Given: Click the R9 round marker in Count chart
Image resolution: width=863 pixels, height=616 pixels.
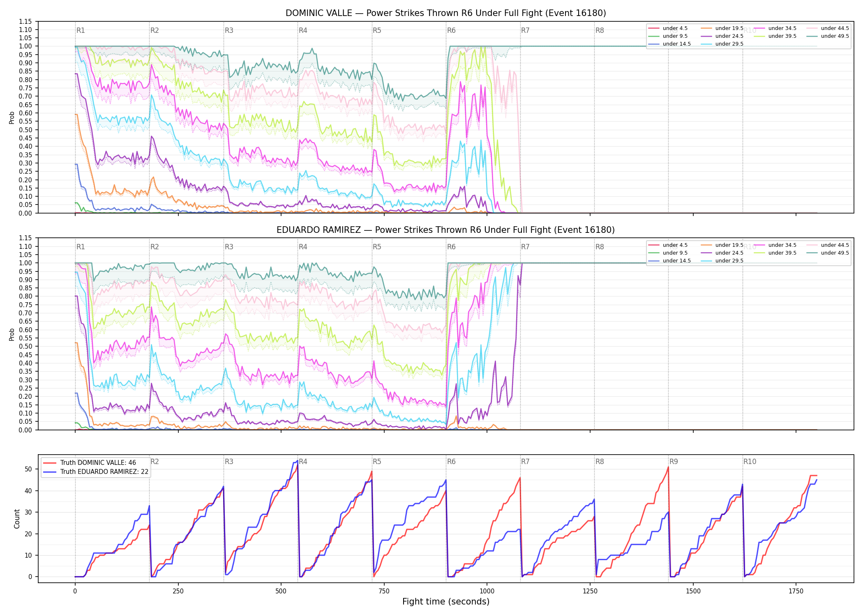Looking at the screenshot, I should coord(674,462).
